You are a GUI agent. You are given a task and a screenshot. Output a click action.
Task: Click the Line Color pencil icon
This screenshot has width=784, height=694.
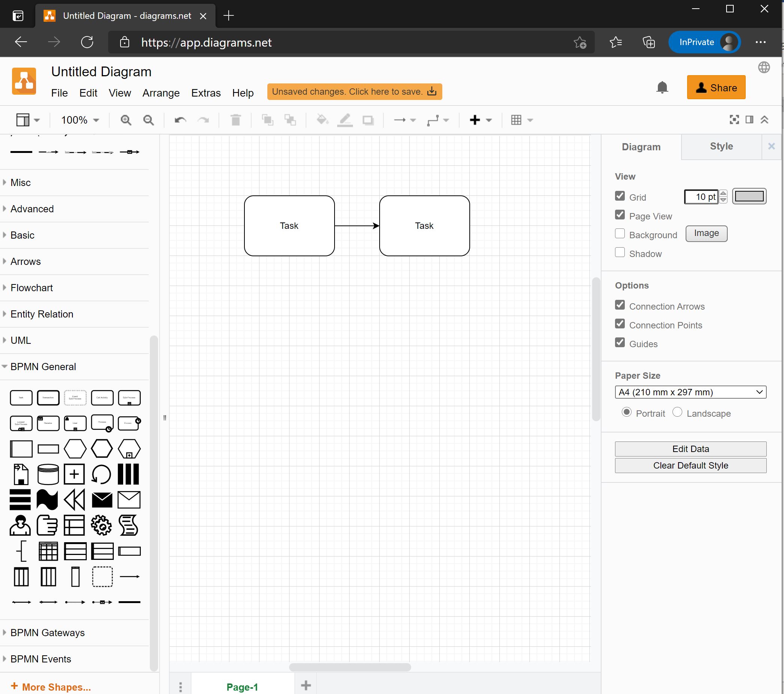point(345,120)
